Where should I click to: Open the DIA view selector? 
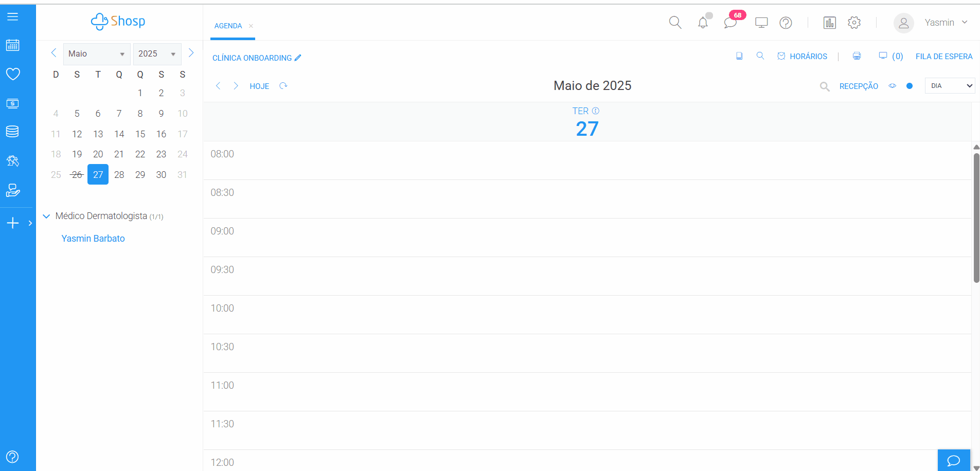[950, 86]
